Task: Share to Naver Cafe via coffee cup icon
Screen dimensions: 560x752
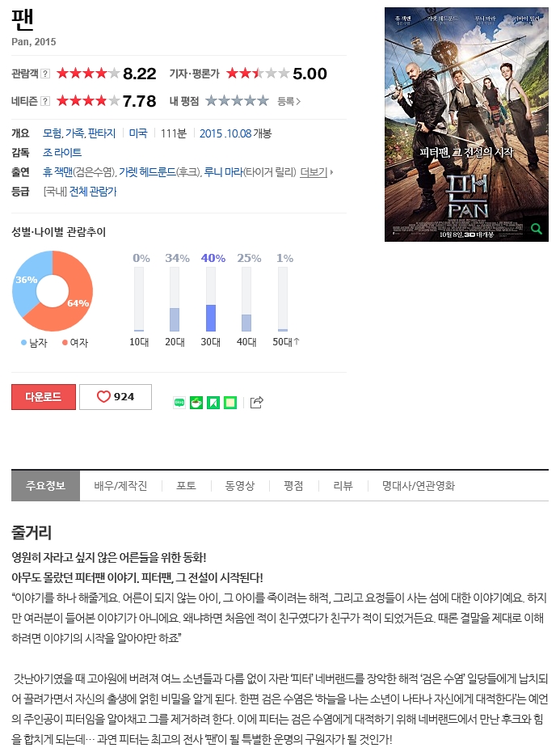Action: 196,403
